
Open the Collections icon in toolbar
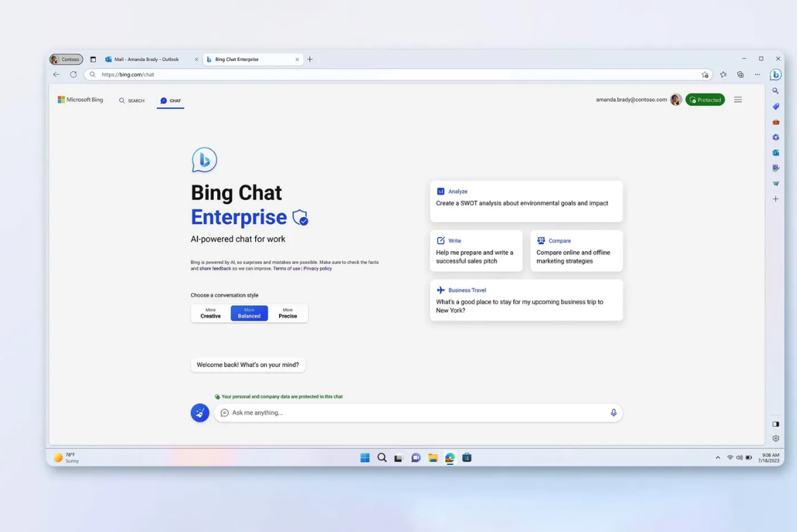741,75
